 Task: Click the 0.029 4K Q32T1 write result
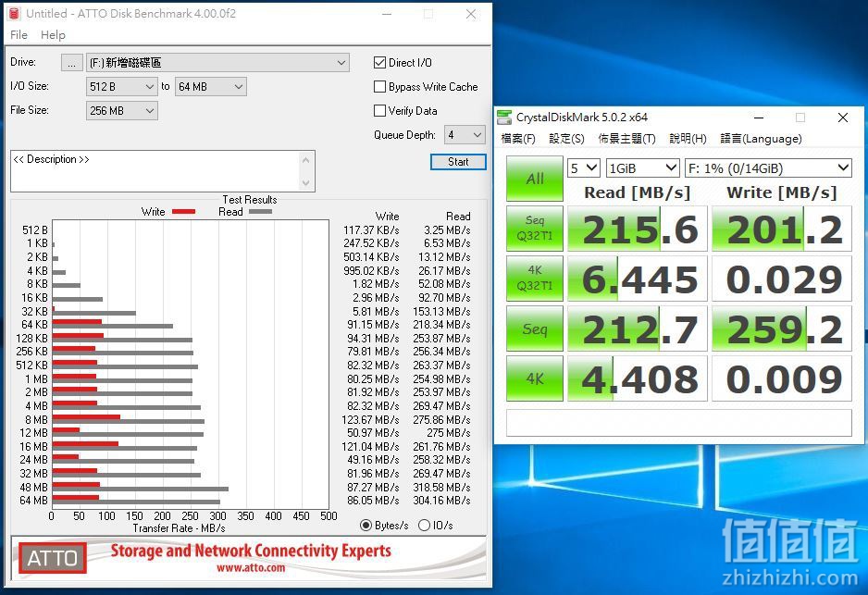tap(782, 279)
